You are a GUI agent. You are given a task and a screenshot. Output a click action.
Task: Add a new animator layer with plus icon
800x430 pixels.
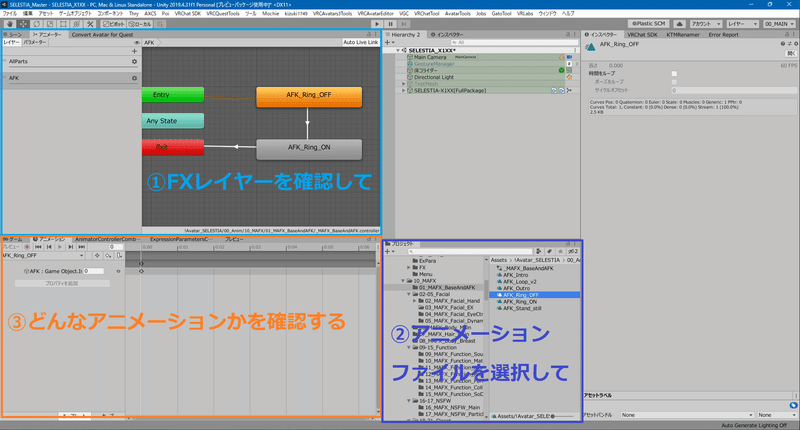click(x=134, y=51)
